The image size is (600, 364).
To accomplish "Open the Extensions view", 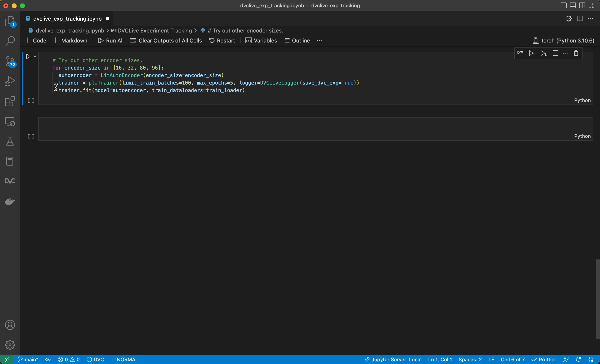I will 10,101.
